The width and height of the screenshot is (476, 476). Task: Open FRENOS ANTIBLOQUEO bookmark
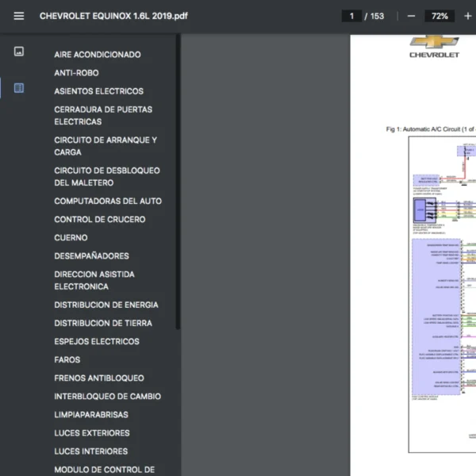pos(99,378)
